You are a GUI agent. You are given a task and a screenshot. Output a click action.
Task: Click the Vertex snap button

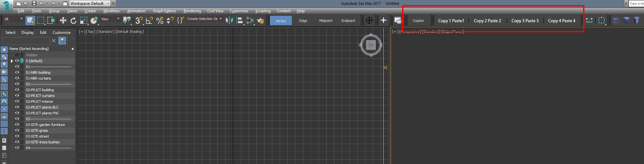(x=281, y=21)
